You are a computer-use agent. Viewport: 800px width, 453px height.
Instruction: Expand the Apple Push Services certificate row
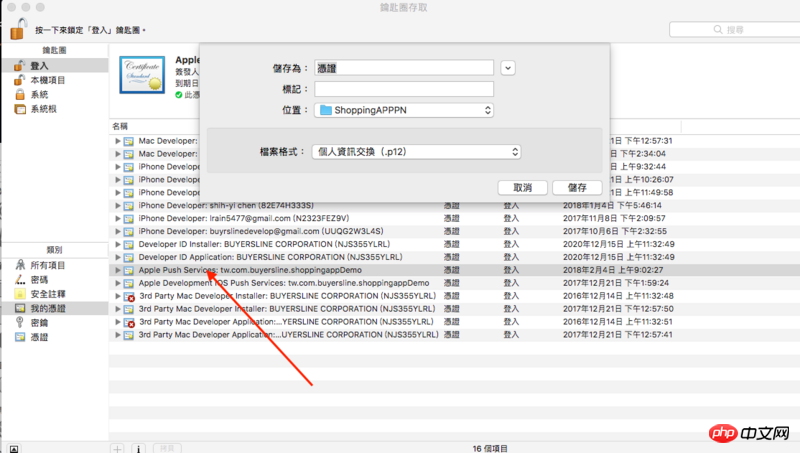118,270
